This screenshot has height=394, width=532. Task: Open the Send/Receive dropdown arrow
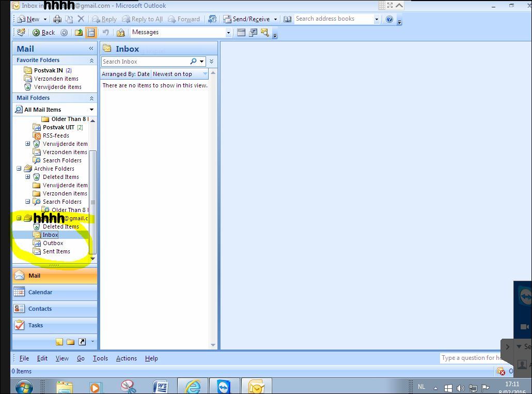click(275, 19)
